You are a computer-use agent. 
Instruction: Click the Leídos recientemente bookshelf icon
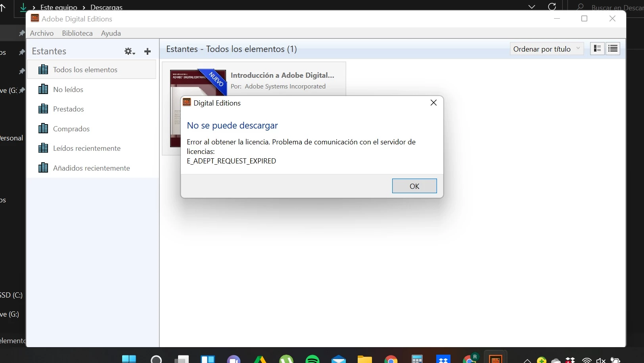click(43, 148)
